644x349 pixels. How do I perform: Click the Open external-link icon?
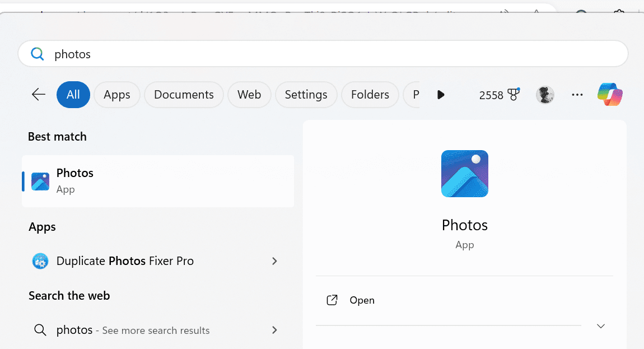pyautogui.click(x=332, y=300)
